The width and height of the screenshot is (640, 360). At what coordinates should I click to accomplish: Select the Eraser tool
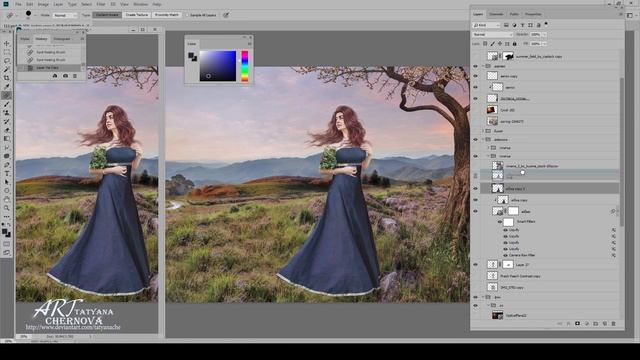click(7, 130)
